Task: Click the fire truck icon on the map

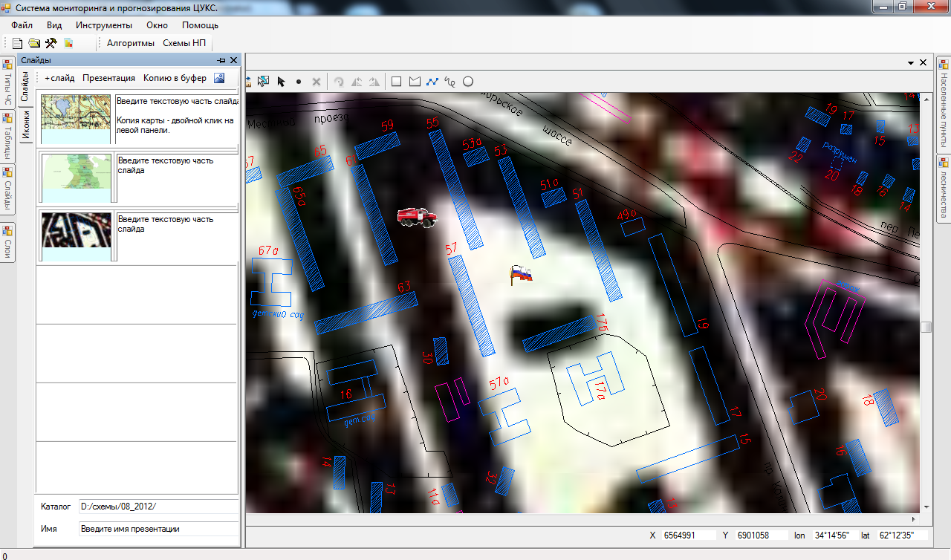Action: click(x=417, y=216)
